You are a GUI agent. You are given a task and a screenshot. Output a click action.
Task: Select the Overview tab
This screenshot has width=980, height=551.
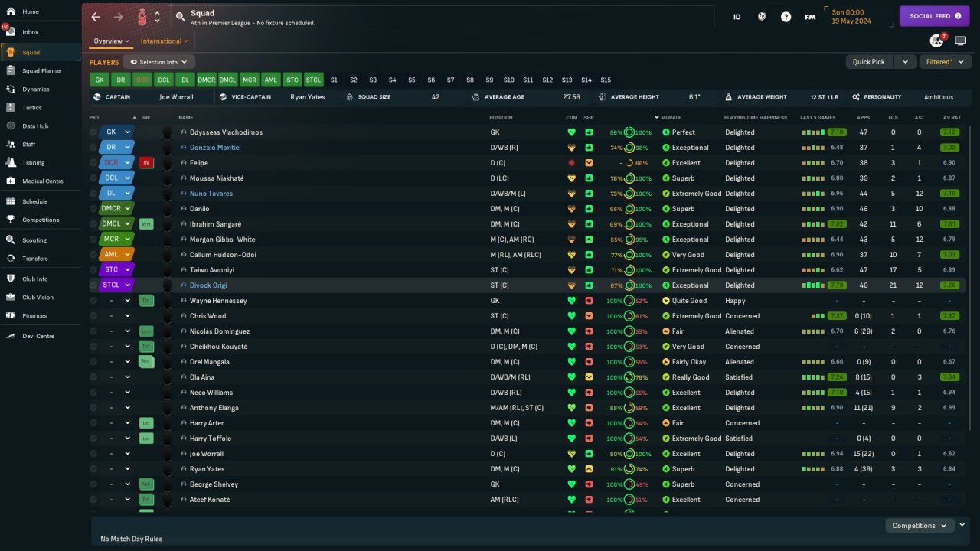coord(111,41)
